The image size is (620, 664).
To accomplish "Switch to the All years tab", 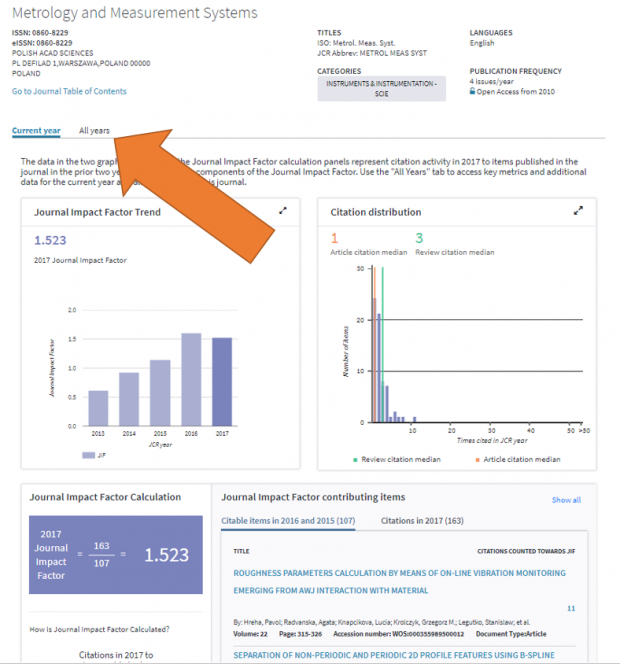I will click(x=94, y=131).
